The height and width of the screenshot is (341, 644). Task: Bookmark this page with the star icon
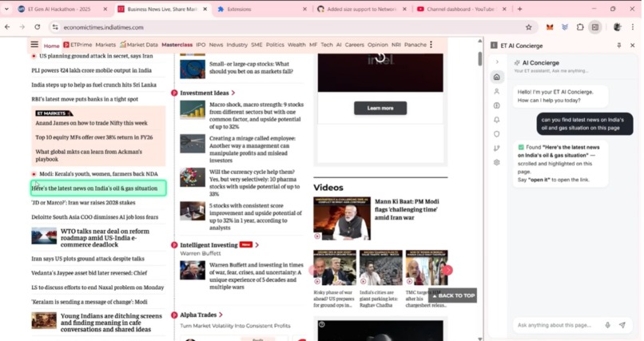(529, 27)
